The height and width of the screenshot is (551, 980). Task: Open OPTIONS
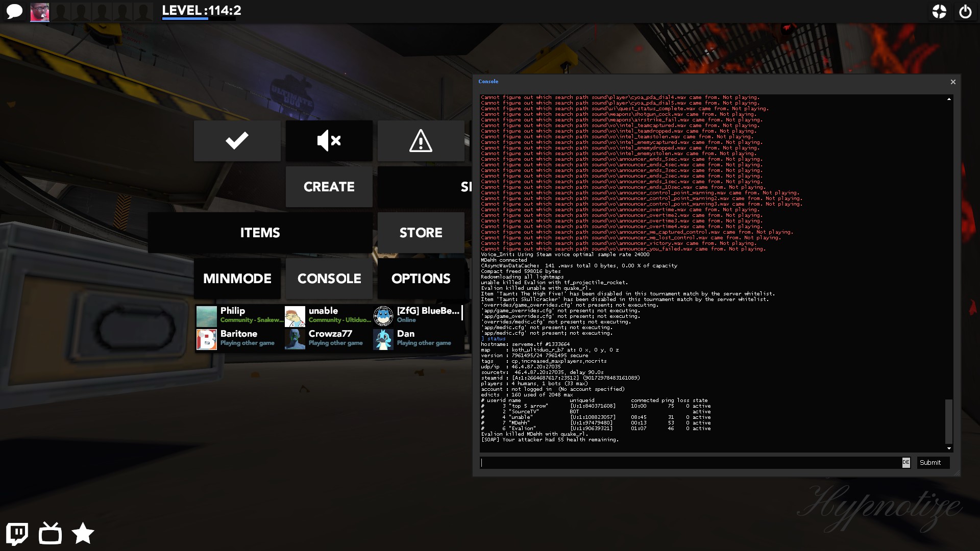pyautogui.click(x=421, y=279)
